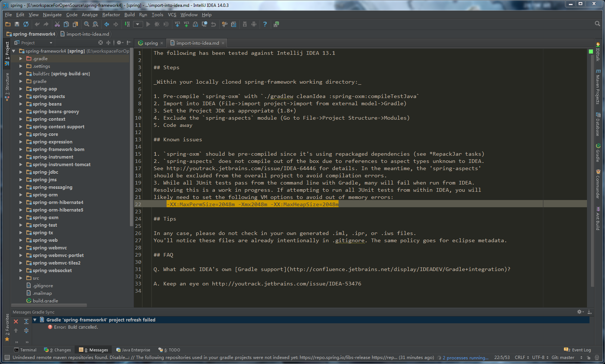The height and width of the screenshot is (364, 605).
Task: Change UTF-8 file encoding in status bar
Action: [x=540, y=358]
